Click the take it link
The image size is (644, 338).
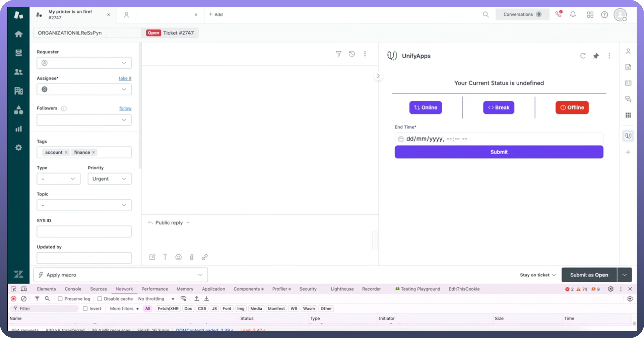[x=125, y=78]
